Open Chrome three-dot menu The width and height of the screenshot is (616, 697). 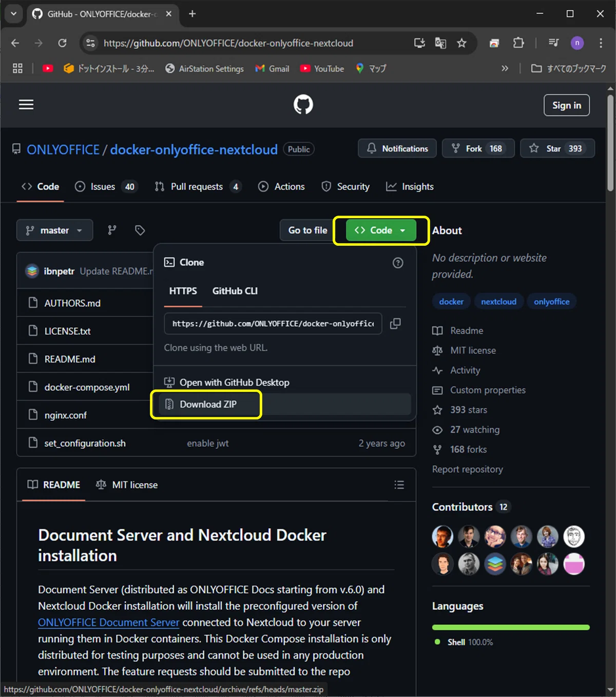pyautogui.click(x=601, y=43)
